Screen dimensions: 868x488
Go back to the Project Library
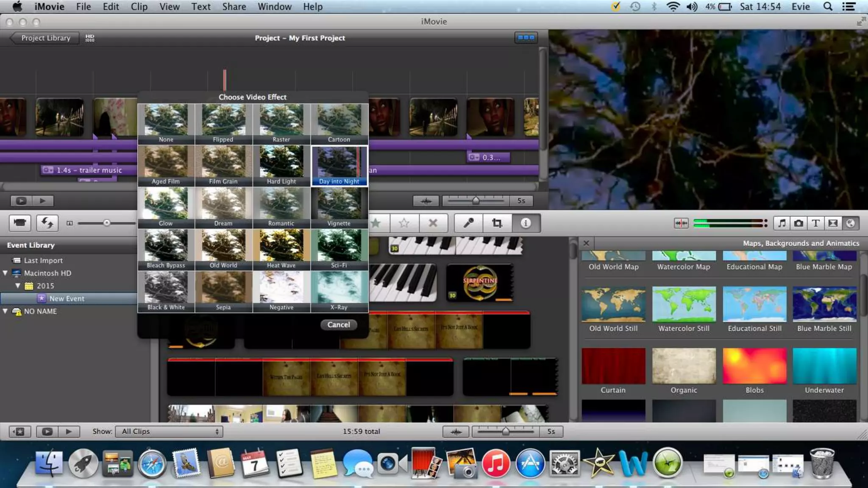point(45,38)
